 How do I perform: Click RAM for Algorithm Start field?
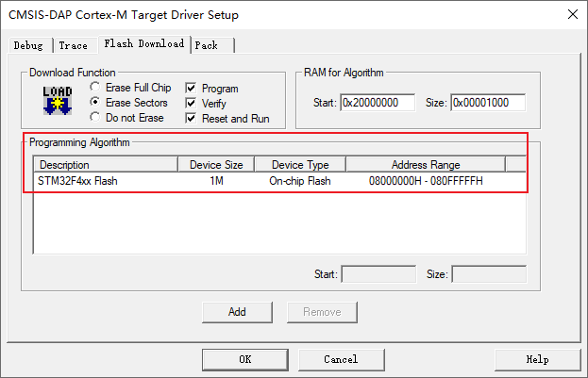pyautogui.click(x=378, y=102)
